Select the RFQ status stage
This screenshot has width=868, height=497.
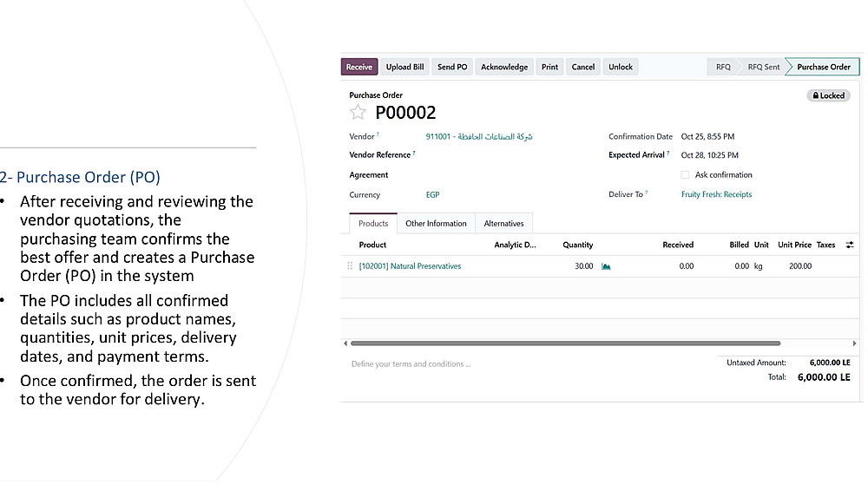tap(722, 67)
